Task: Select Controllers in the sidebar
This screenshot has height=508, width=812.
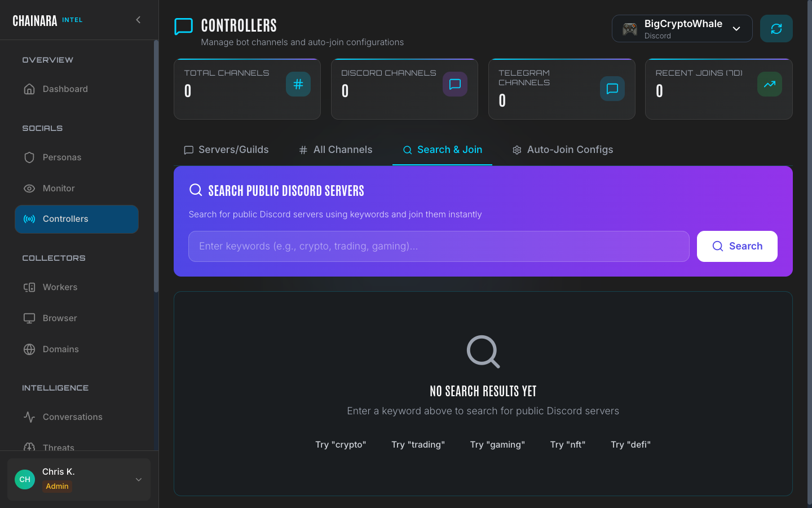Action: [x=77, y=219]
